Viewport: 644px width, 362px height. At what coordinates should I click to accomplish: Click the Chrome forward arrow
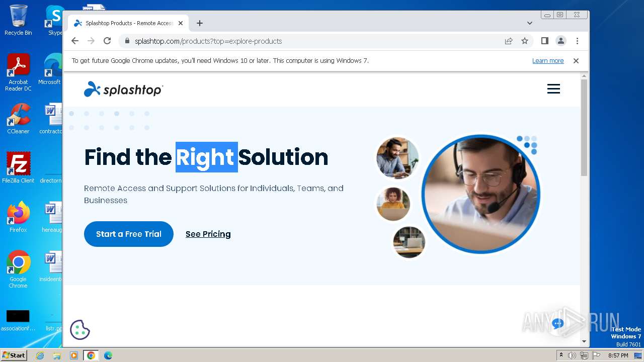(x=91, y=41)
